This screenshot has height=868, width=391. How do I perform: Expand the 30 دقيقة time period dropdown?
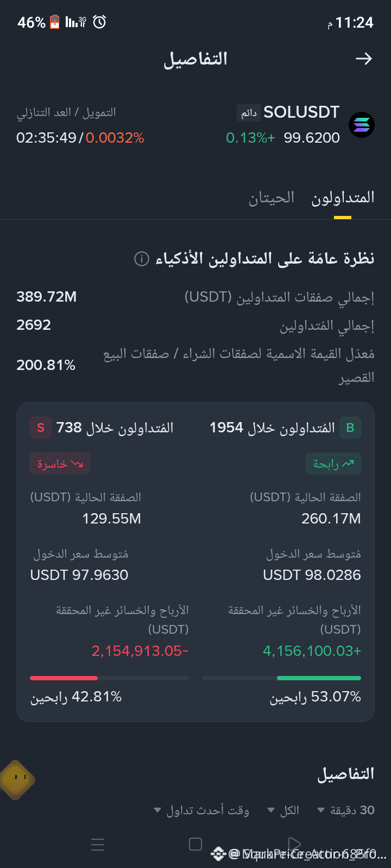click(x=346, y=810)
